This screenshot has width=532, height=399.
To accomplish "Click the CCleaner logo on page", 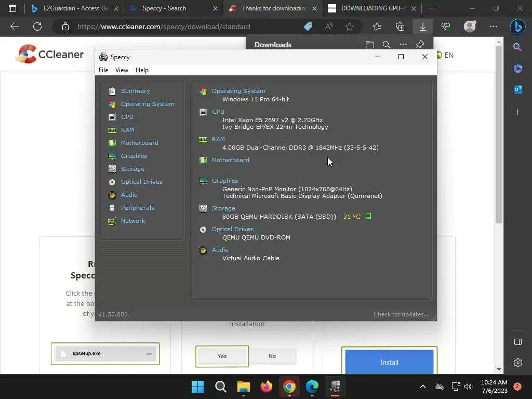I will click(50, 54).
